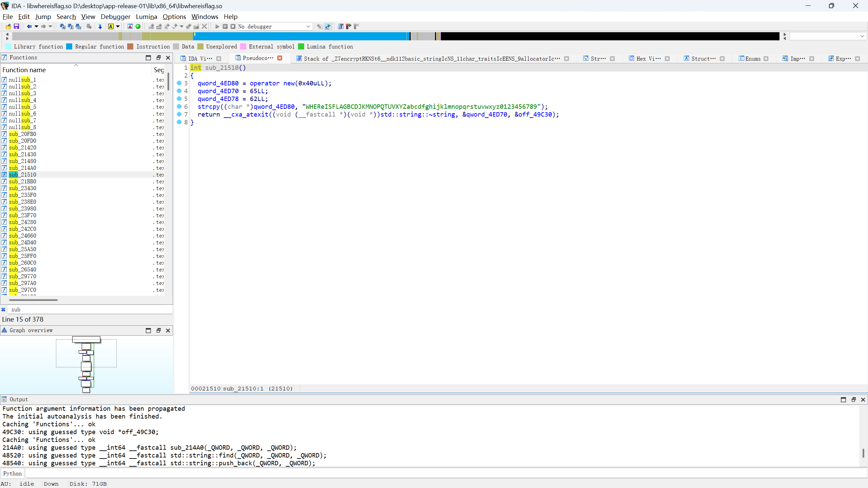Click the convert-to-data toolbar icon

pos(159,26)
